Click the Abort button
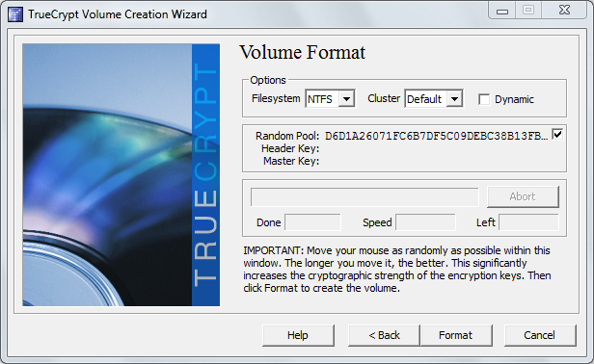Image resolution: width=594 pixels, height=364 pixels. click(523, 196)
